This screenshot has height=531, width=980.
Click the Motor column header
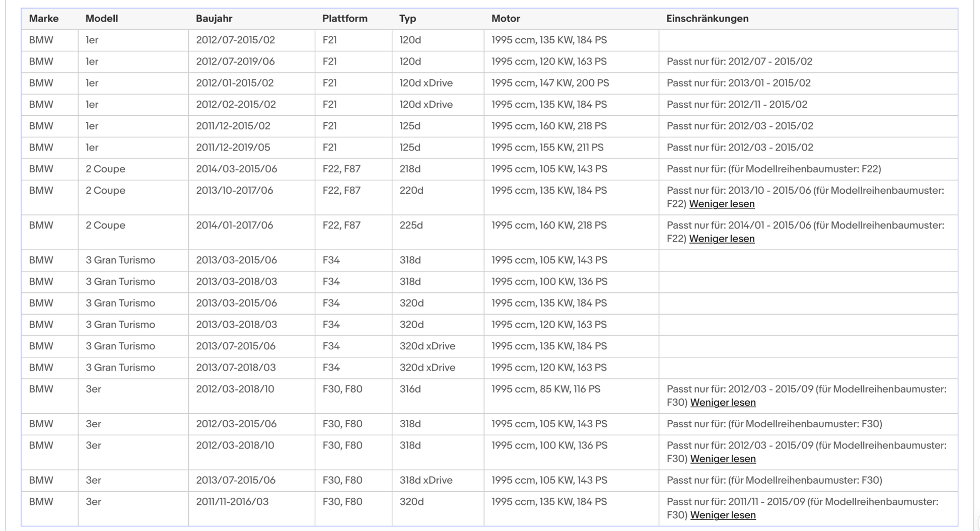[x=506, y=19]
